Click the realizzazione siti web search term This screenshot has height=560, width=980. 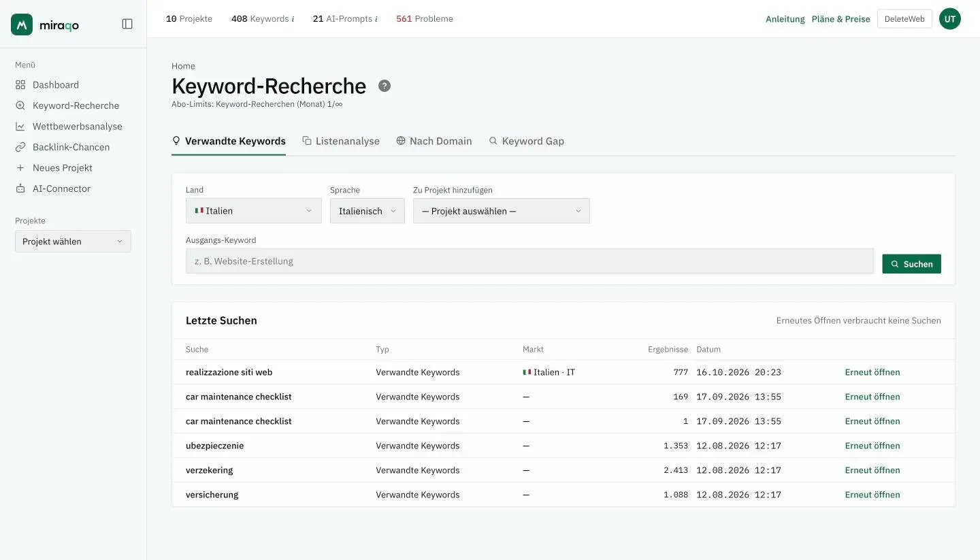(229, 372)
